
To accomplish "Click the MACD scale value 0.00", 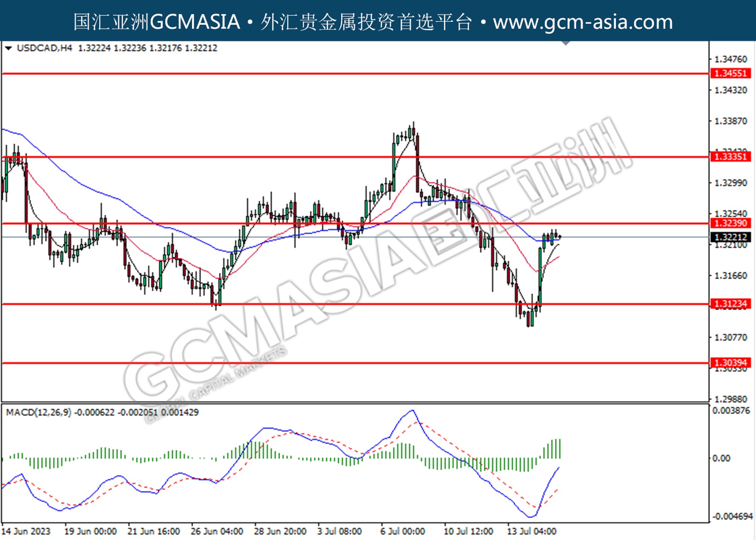I will 721,458.
